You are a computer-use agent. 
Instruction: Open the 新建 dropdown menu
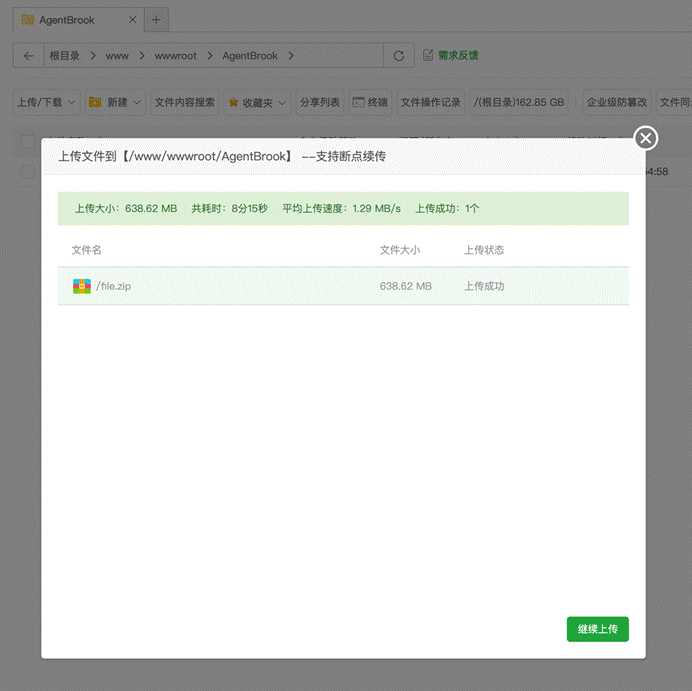pos(115,102)
